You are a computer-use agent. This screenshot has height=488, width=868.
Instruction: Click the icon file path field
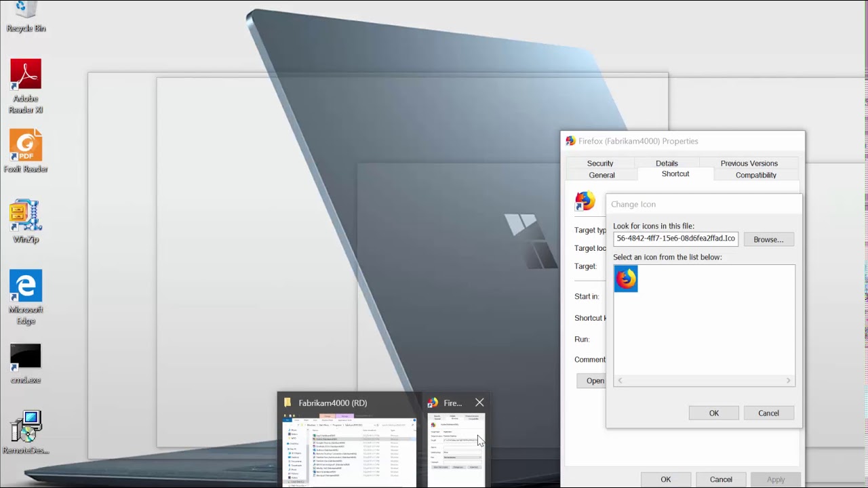(x=675, y=239)
